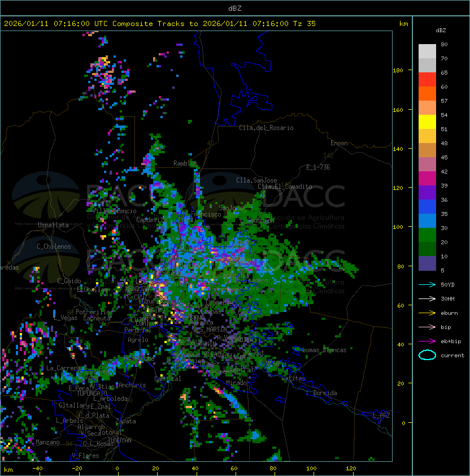Click the 'TUNUYAN' map label
The height and width of the screenshot is (476, 470).
[x=120, y=440]
